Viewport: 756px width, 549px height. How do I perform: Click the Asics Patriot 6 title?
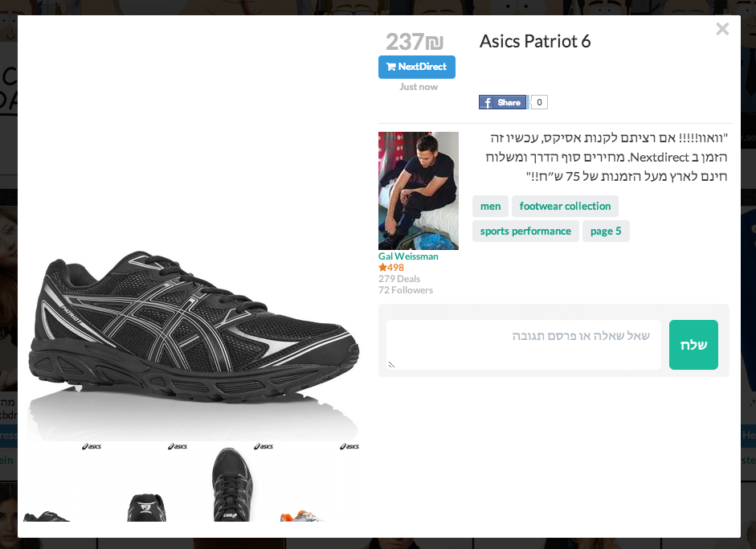(535, 42)
